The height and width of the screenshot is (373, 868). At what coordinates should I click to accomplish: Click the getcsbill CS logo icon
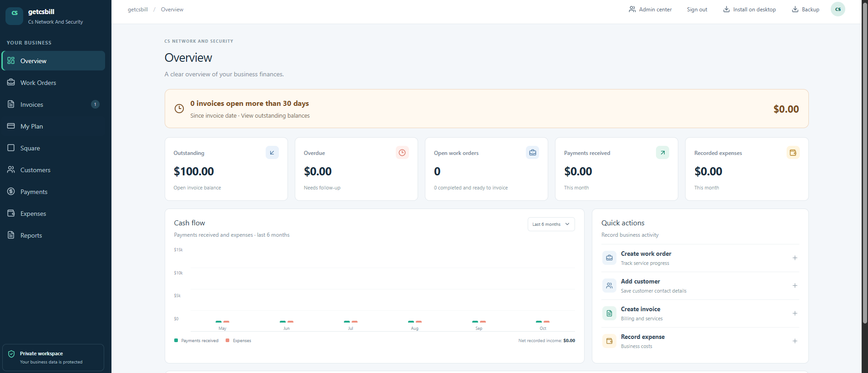15,16
